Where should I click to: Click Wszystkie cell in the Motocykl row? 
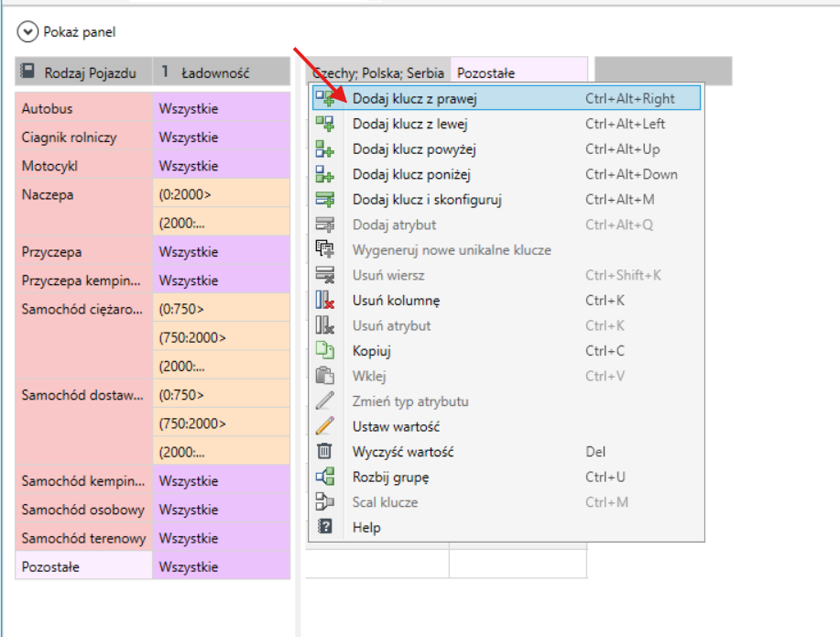pyautogui.click(x=222, y=165)
